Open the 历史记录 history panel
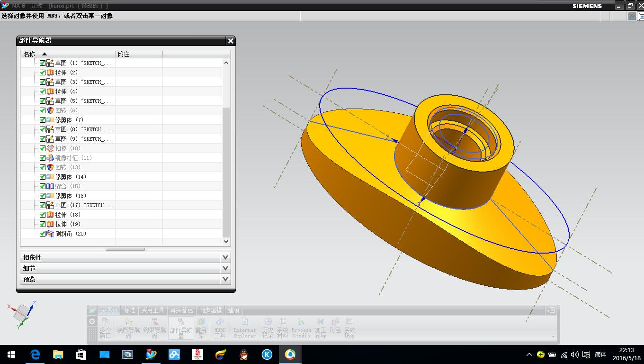This screenshot has width=644, height=364. [x=268, y=328]
